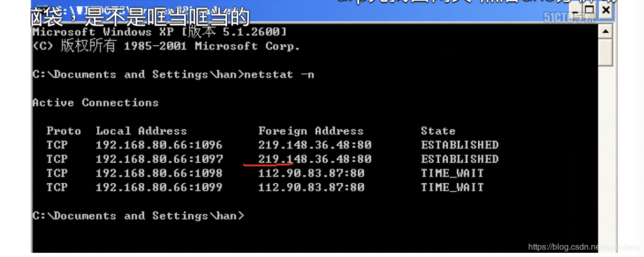
Task: Click the vertical scrollbar thumb
Action: click(x=606, y=52)
